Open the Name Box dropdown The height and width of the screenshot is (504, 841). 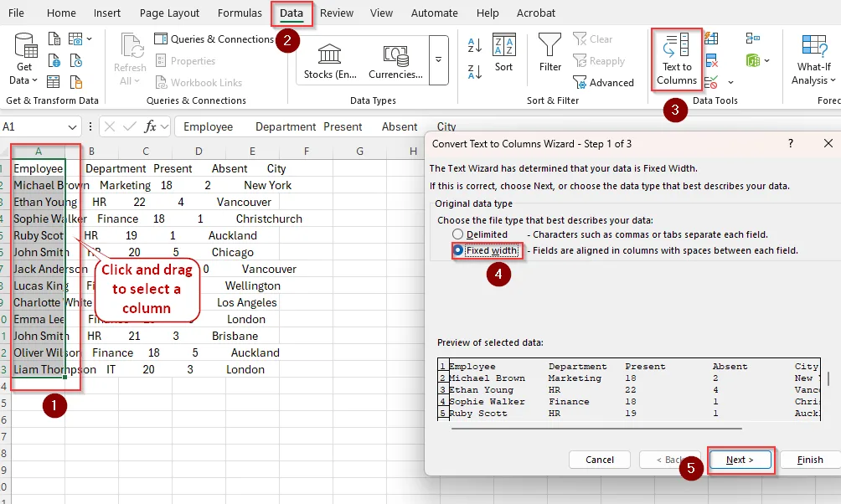coord(72,127)
